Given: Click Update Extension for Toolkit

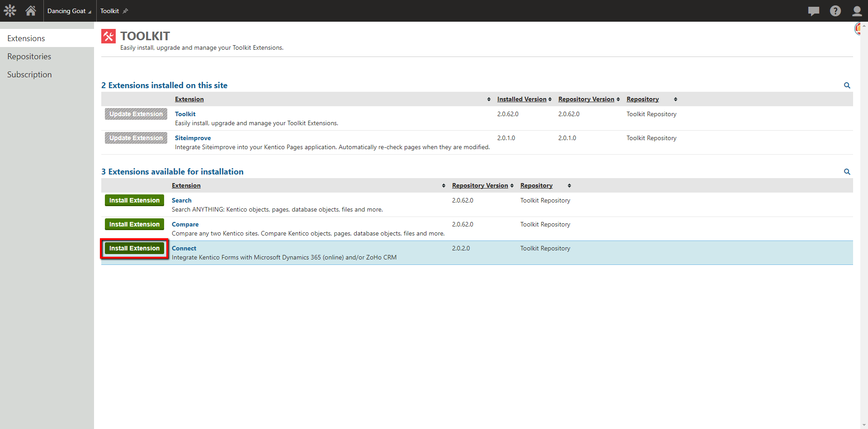Looking at the screenshot, I should coord(136,114).
